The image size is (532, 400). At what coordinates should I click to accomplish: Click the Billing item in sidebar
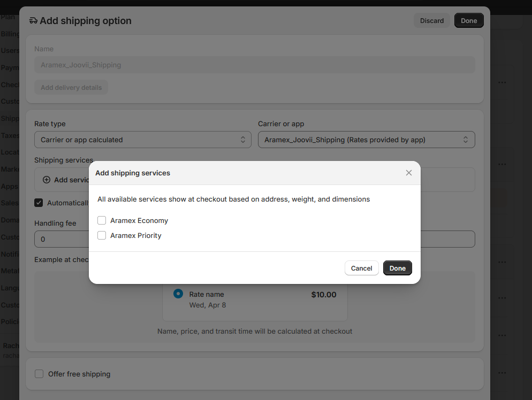[x=10, y=34]
